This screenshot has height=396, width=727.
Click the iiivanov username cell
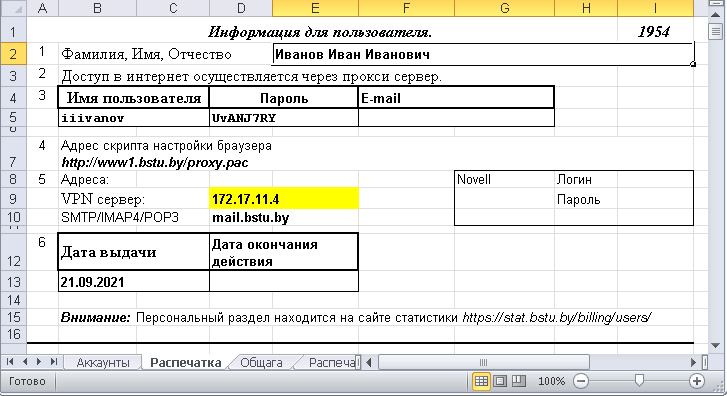(134, 118)
